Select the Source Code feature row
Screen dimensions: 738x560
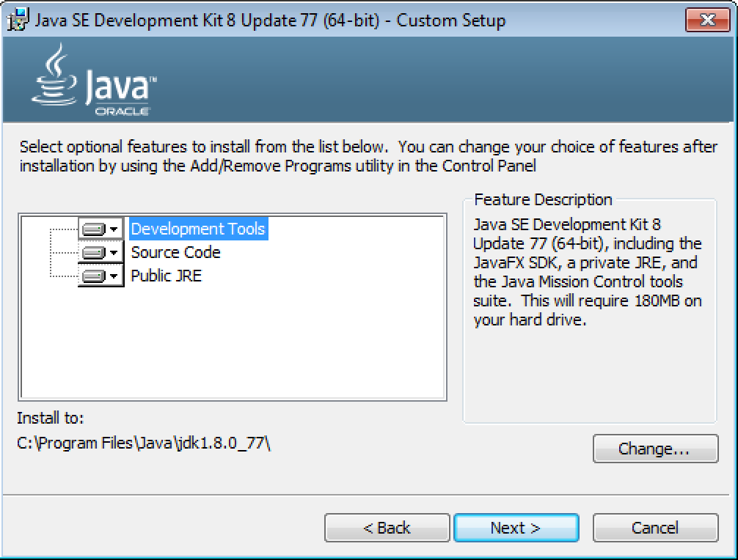click(x=175, y=252)
